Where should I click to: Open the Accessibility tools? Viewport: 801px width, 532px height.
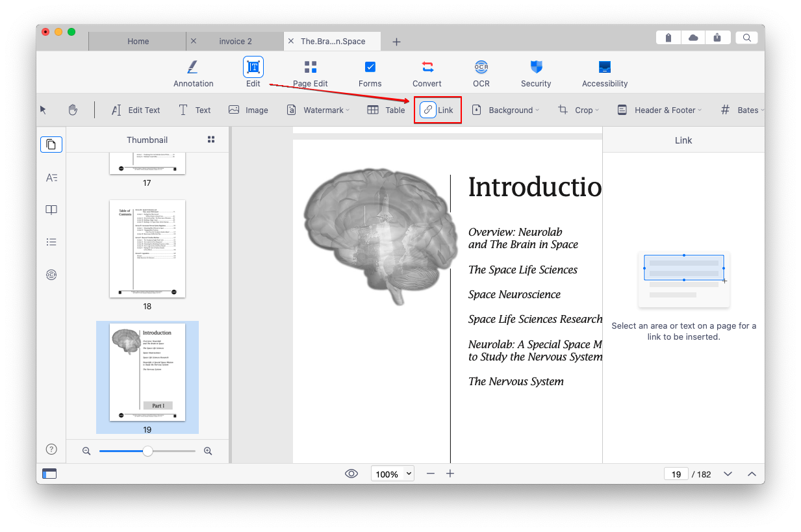click(605, 73)
